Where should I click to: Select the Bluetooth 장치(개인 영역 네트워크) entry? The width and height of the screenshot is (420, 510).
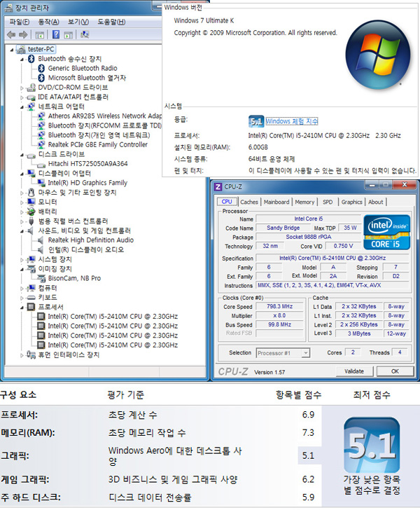[x=99, y=135]
